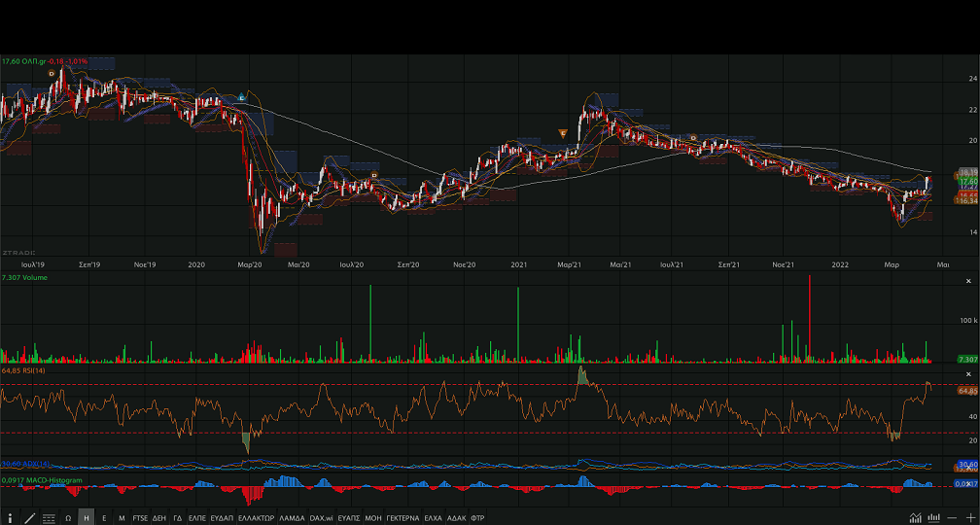
Task: Open the bar indicators icon
Action: click(933, 517)
